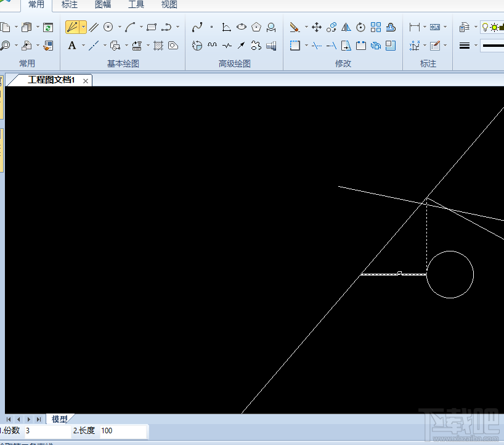Screen dimensions: 504x445
Task: Toggle the layer light bulb visibility icon
Action: click(485, 27)
